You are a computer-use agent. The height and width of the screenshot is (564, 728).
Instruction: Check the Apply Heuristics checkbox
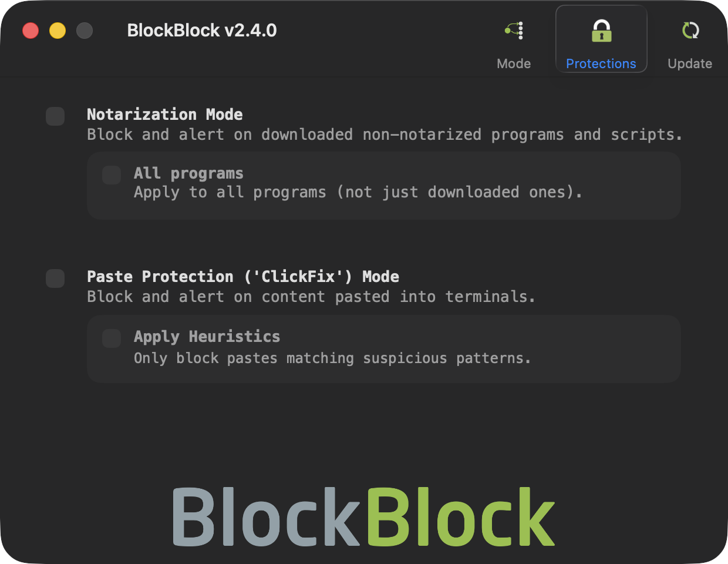[112, 338]
